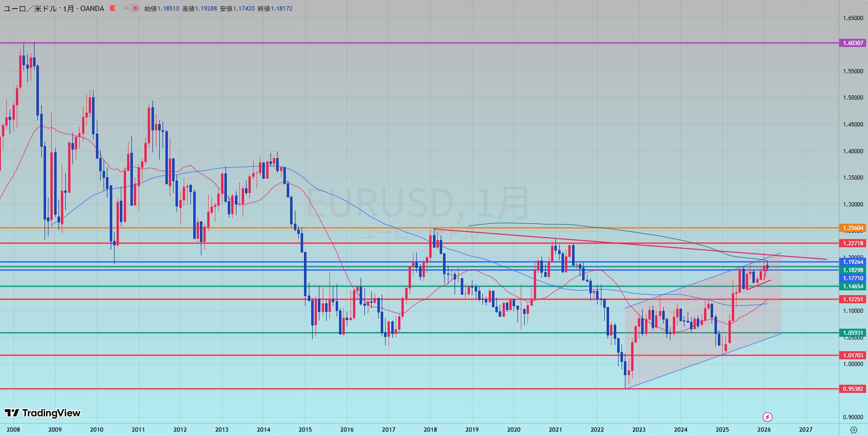The width and height of the screenshot is (868, 436).
Task: Click the symbol title ユーロ／米ドル
Action: click(x=28, y=8)
